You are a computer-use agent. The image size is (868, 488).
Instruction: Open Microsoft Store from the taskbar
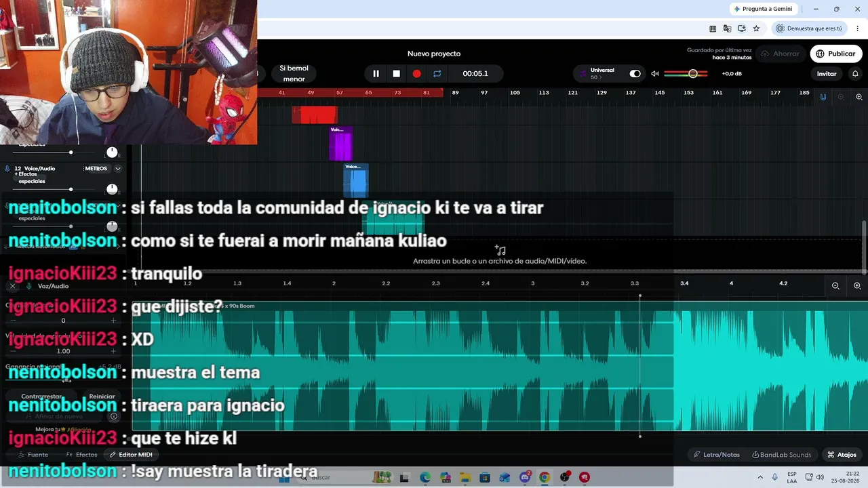484,477
